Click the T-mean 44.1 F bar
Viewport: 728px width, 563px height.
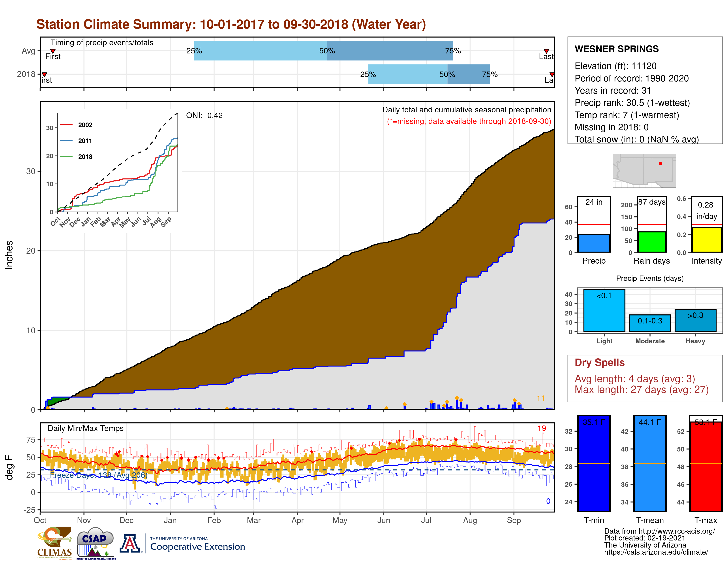[x=650, y=463]
